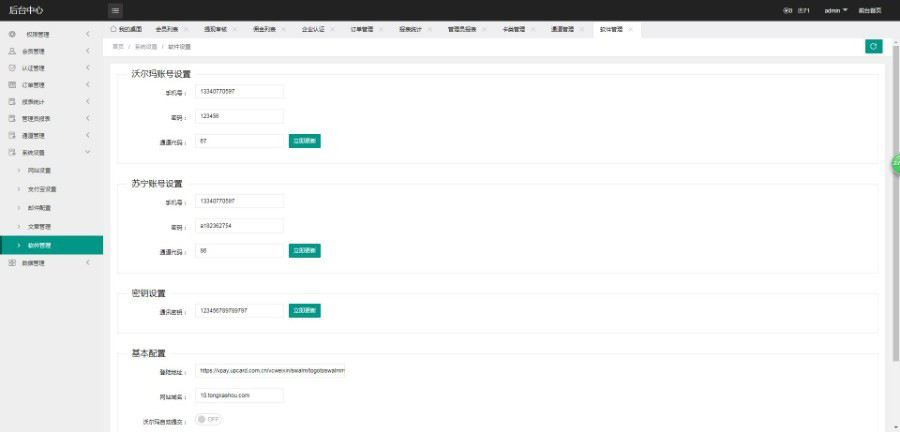Viewport: 900px width, 432px height.
Task: Switch to the 企业认证 tab
Action: click(x=313, y=29)
